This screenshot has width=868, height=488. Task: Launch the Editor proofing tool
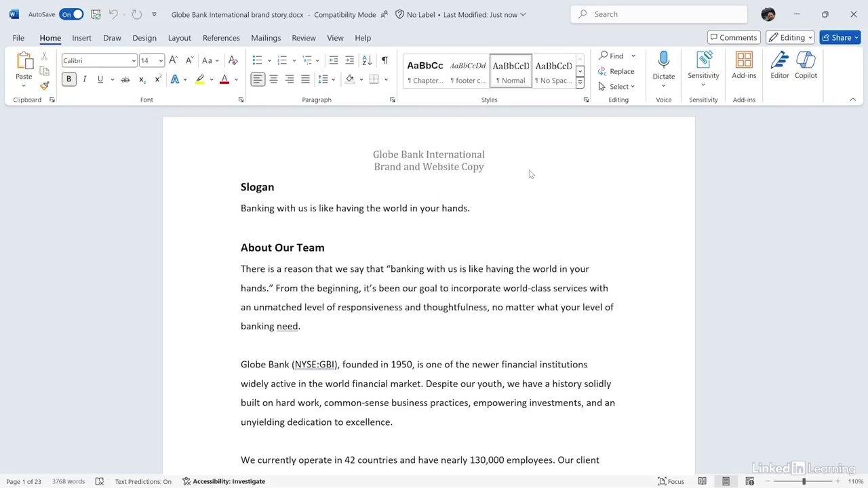pyautogui.click(x=780, y=66)
